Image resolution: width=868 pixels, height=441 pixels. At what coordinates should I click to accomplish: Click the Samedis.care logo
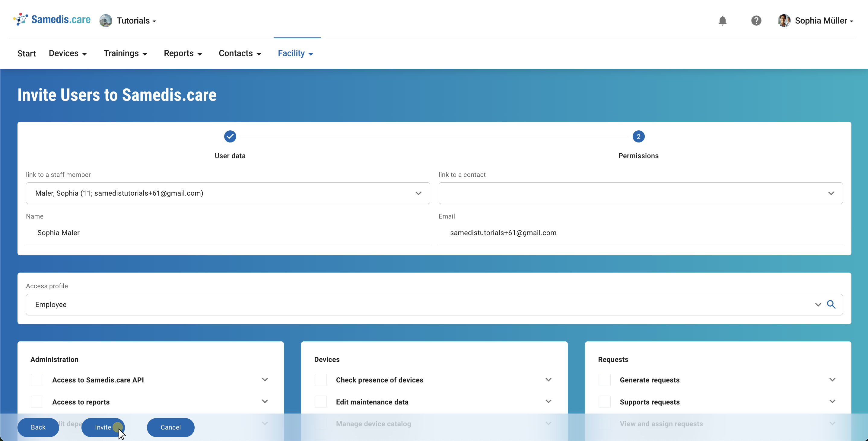[52, 20]
